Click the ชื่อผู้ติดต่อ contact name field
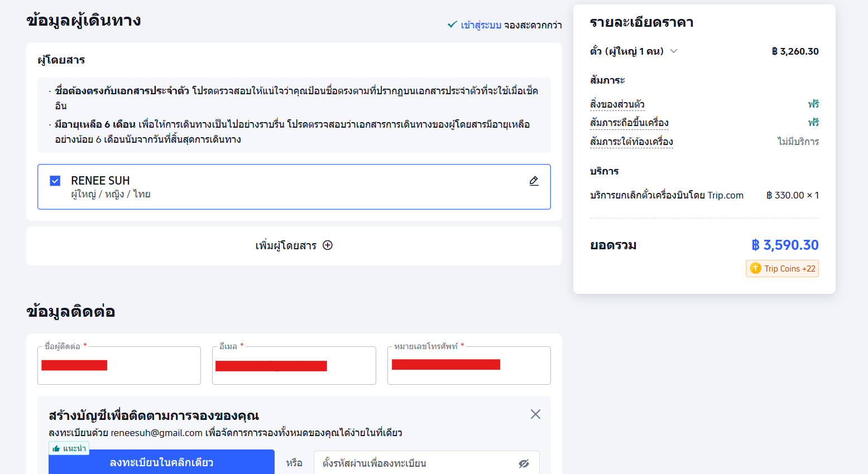The image size is (868, 474). tap(119, 366)
